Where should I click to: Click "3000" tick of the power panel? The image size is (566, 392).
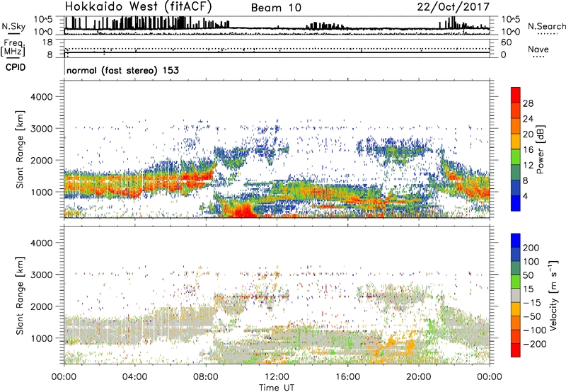41,129
